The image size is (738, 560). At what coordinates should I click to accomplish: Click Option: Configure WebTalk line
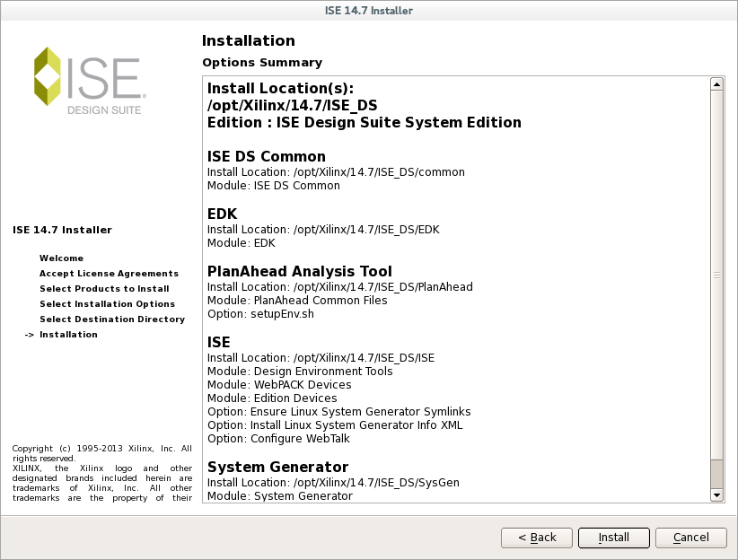pyautogui.click(x=278, y=439)
